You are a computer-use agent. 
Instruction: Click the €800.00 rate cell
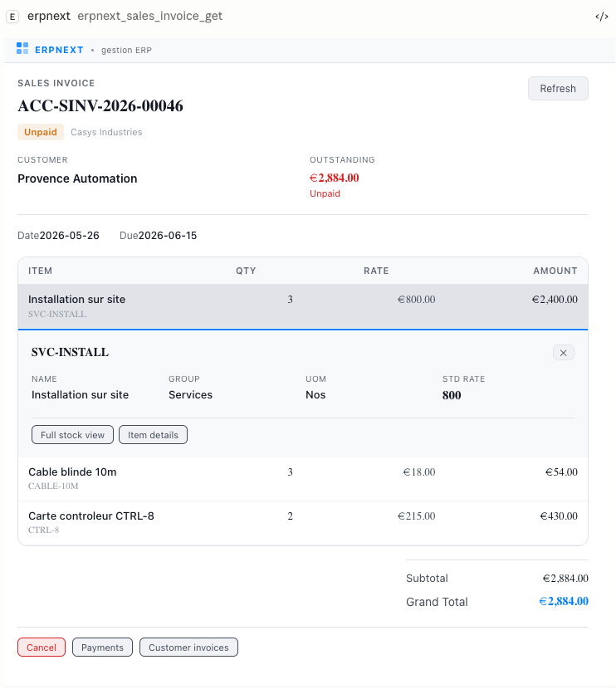[x=417, y=299]
